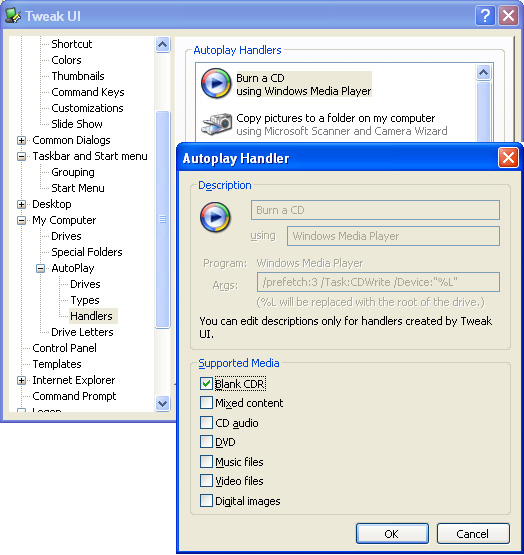Select Drive Letters in the tree
Viewport: 524px width, 555px height.
pos(82,332)
